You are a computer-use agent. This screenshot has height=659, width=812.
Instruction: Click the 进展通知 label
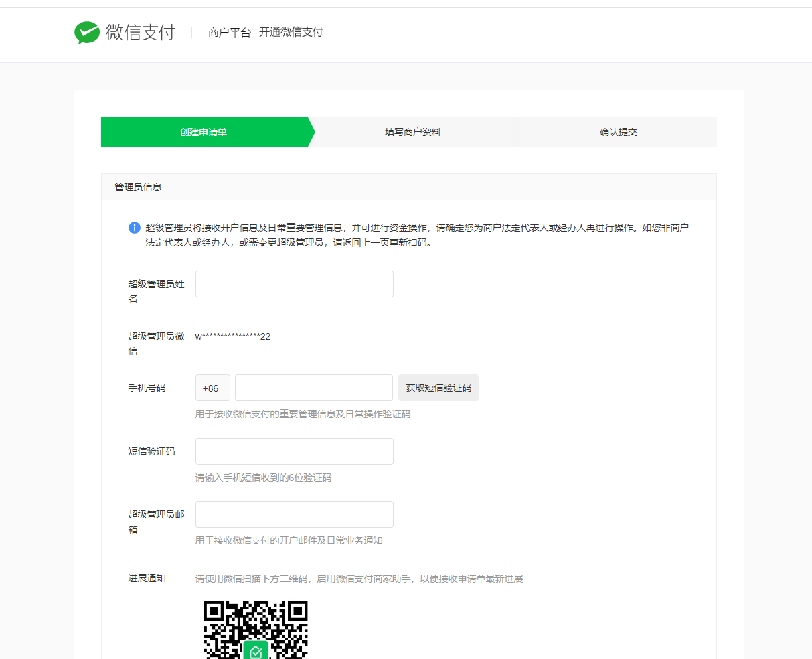(147, 578)
